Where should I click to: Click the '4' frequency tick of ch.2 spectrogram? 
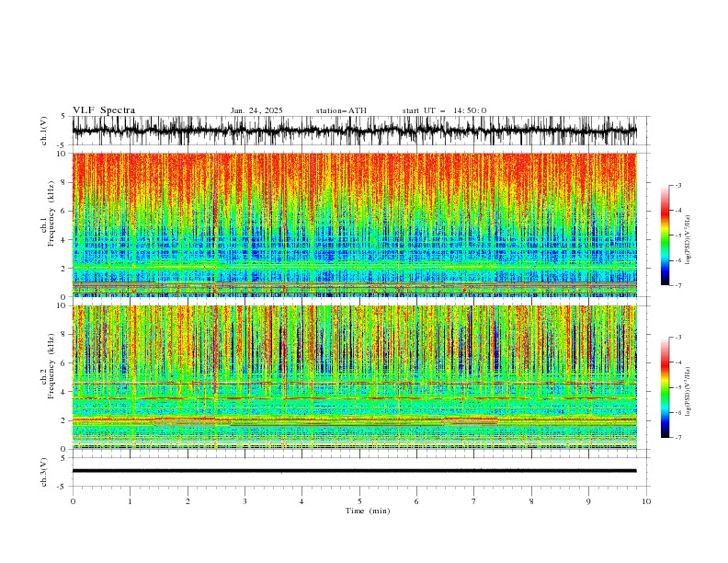65,392
